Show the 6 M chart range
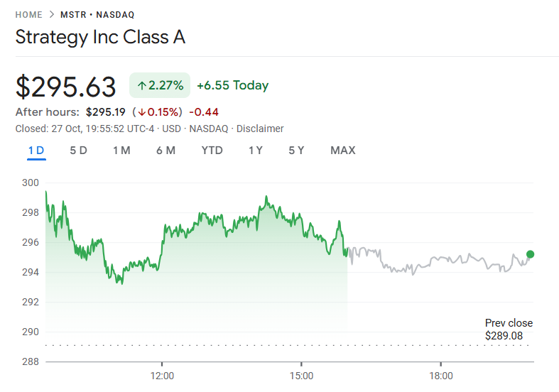This screenshot has width=559, height=392. pos(165,151)
